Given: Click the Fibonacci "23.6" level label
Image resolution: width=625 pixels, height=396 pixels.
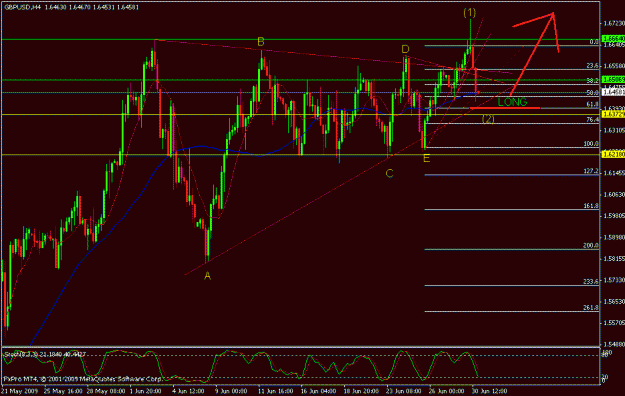Looking at the screenshot, I should (x=592, y=65).
